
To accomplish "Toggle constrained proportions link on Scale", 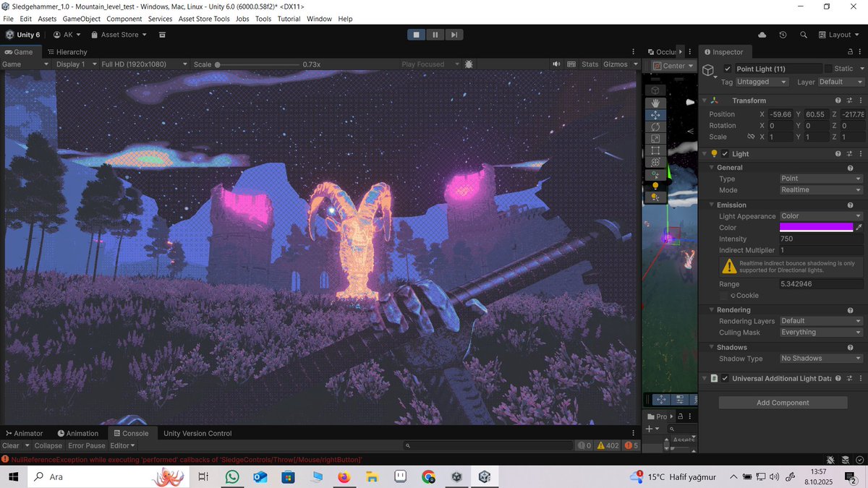I will 751,137.
